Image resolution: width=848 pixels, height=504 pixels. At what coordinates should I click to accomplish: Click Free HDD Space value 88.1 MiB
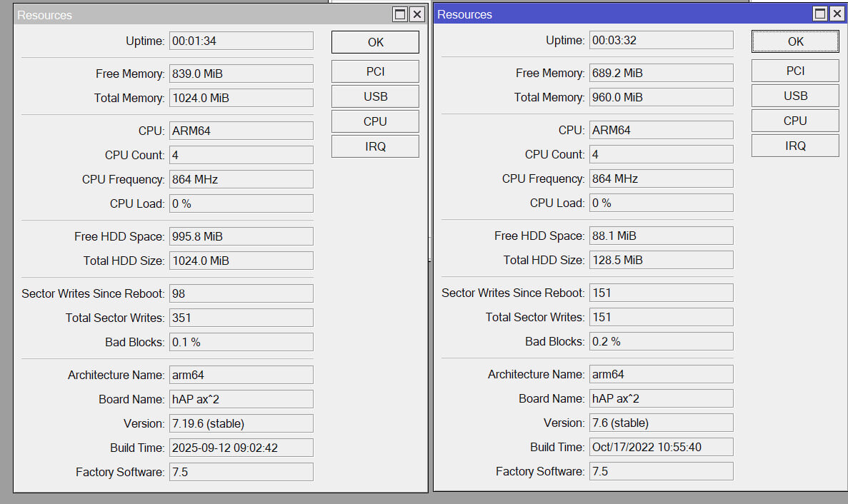[x=662, y=236]
